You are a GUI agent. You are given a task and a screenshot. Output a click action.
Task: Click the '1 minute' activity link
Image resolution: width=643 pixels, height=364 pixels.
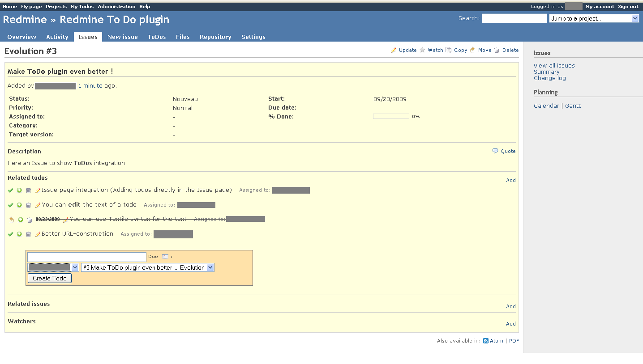coord(90,86)
